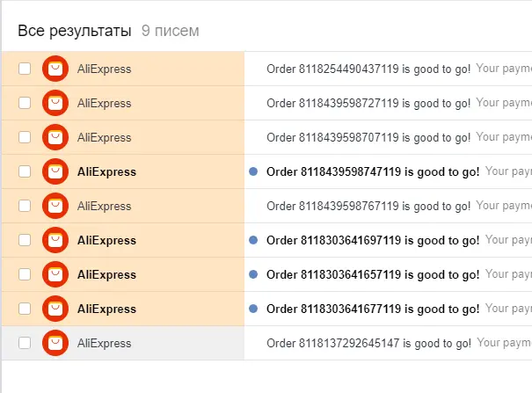Open unread email 'Order 8118303641677119 is good to go!'

tap(373, 309)
